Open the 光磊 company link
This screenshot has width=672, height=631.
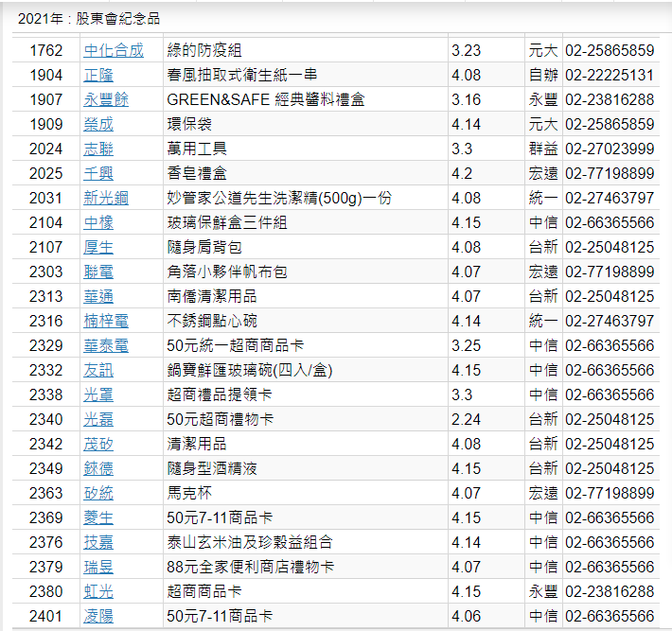[x=97, y=419]
